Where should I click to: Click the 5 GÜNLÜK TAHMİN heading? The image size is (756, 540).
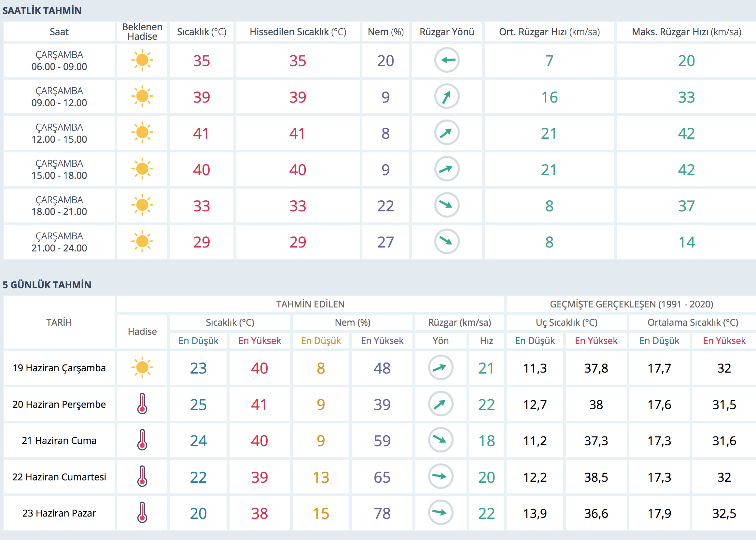click(47, 285)
